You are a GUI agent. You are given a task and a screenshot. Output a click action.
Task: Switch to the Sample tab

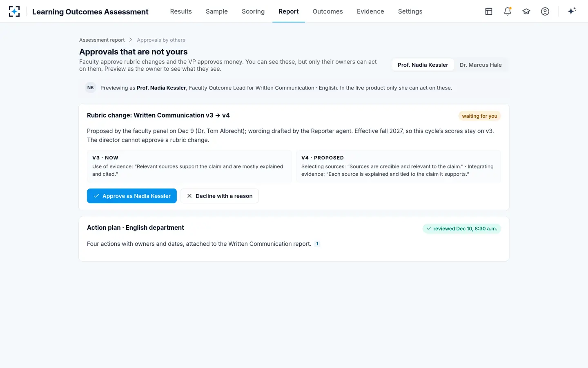point(217,11)
